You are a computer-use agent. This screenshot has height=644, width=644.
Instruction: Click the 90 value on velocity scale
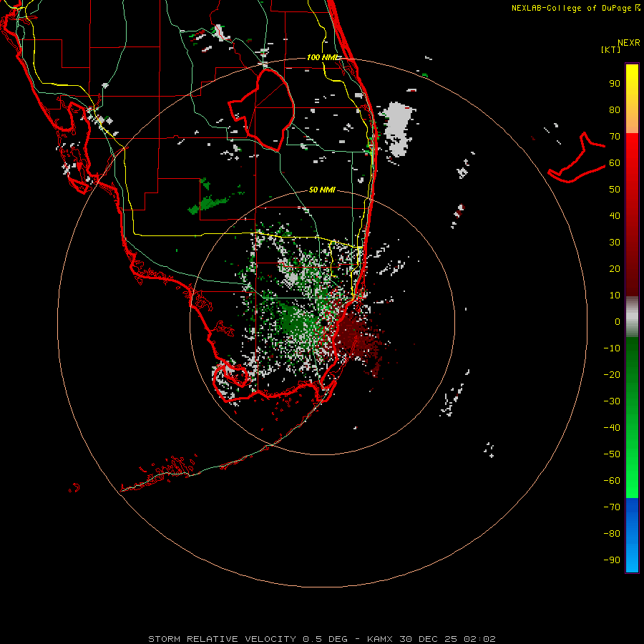pos(615,84)
